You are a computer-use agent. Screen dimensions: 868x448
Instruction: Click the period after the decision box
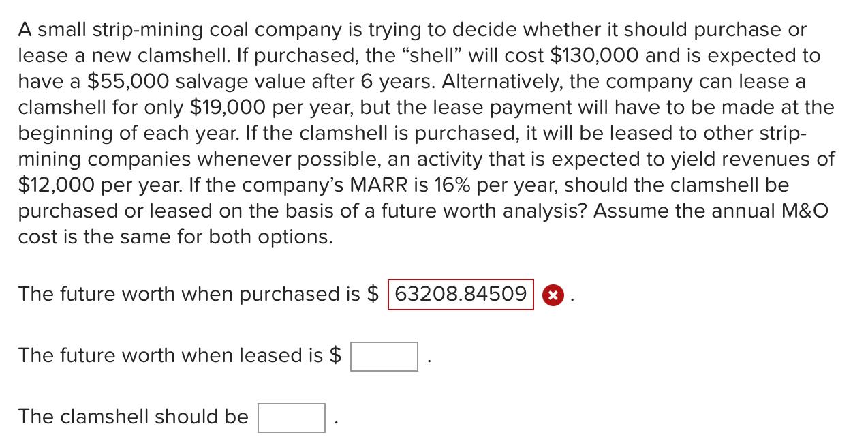point(335,420)
